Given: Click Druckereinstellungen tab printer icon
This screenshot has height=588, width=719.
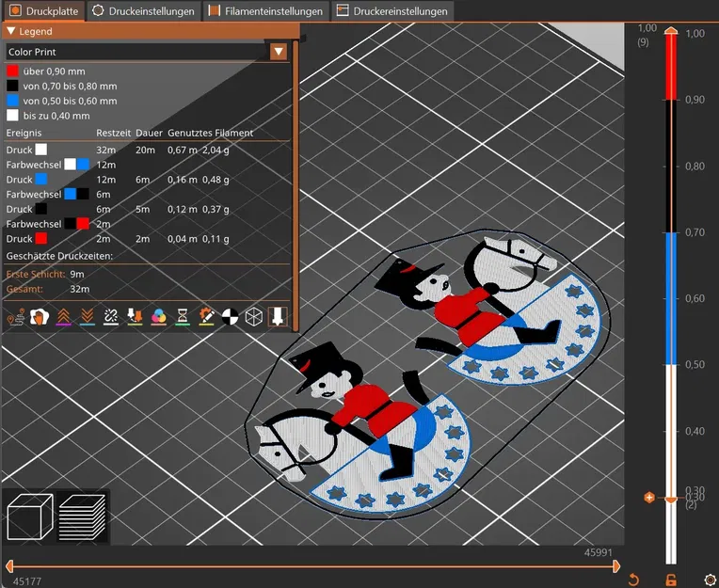Looking at the screenshot, I should point(343,10).
